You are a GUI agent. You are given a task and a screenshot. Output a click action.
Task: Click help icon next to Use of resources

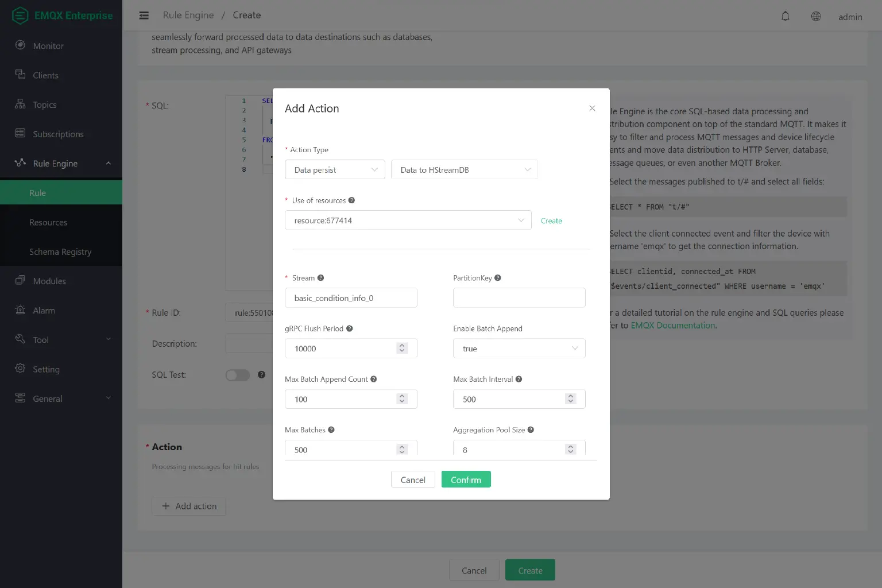pyautogui.click(x=351, y=200)
